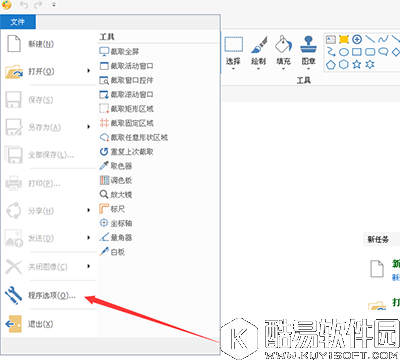The width and height of the screenshot is (400, 360).
Task: Select the hexagon shape
Action: [344, 64]
